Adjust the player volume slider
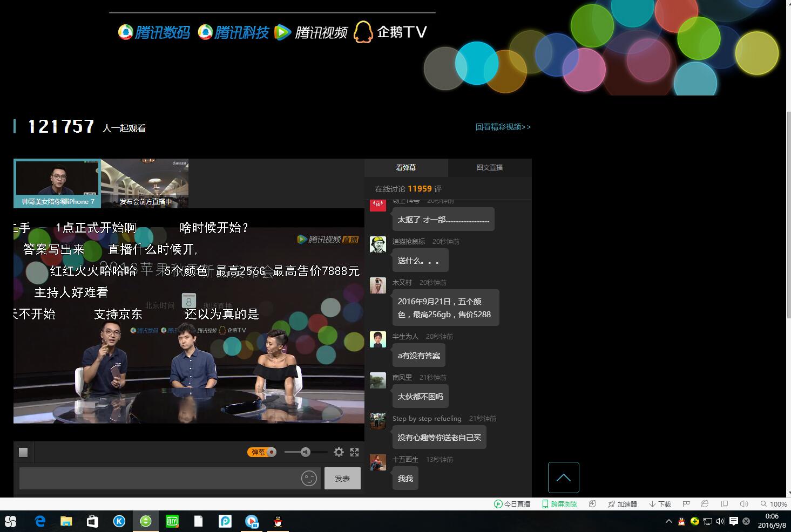Image resolution: width=791 pixels, height=532 pixels. [306, 452]
